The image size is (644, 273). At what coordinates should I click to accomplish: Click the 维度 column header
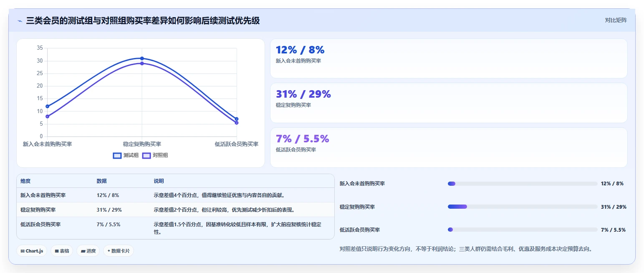pos(25,181)
